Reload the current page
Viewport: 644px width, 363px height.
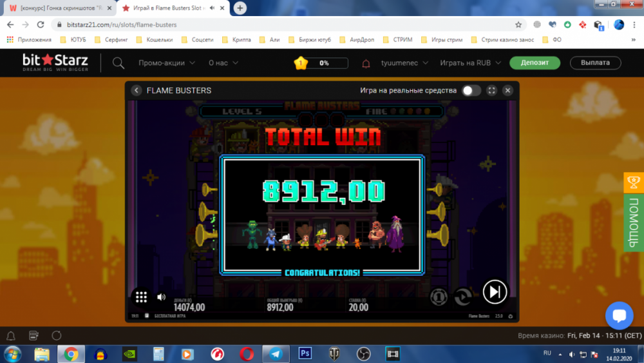[40, 25]
